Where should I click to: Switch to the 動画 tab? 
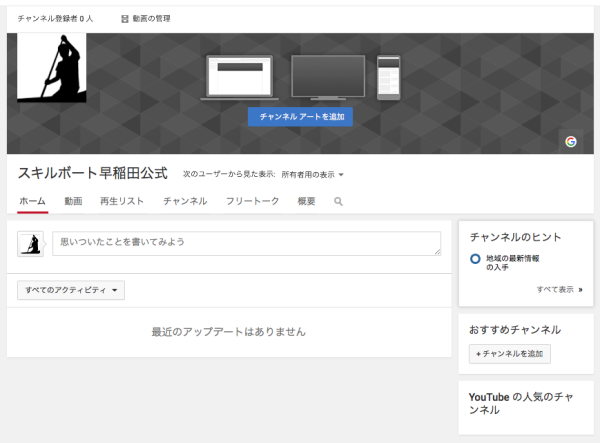coord(73,201)
